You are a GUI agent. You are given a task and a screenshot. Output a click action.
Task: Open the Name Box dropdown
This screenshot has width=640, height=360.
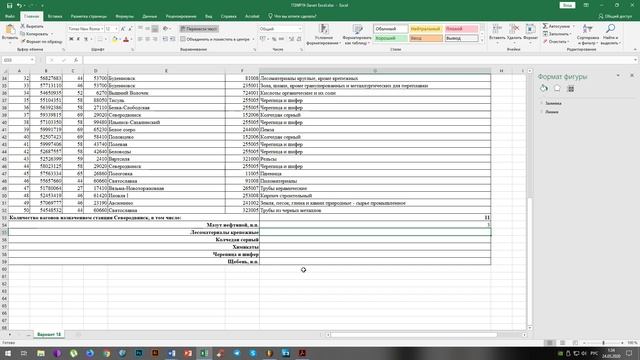[x=32, y=60]
